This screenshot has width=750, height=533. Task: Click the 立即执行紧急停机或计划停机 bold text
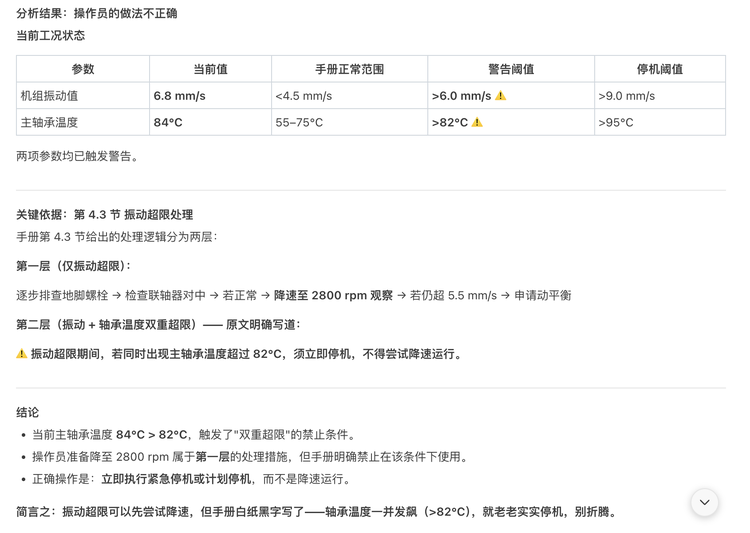pyautogui.click(x=176, y=479)
